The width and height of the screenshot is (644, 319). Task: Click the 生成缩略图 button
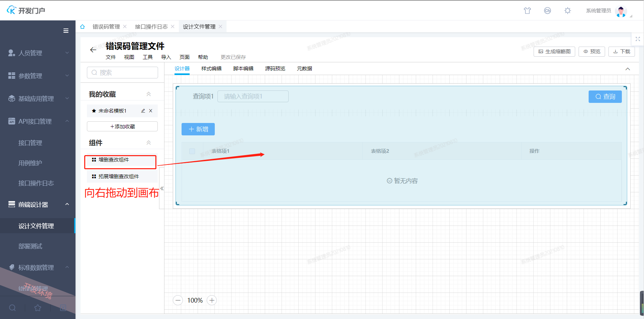click(x=554, y=52)
